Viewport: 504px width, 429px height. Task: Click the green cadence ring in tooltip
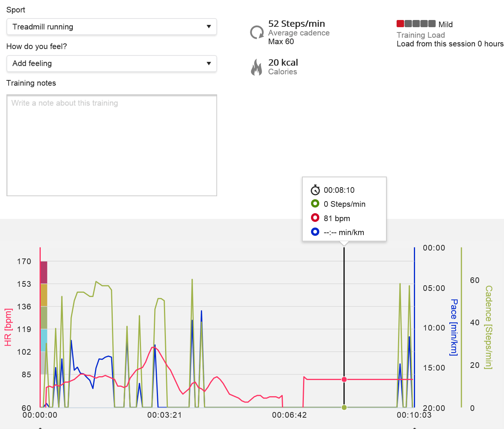click(x=315, y=204)
